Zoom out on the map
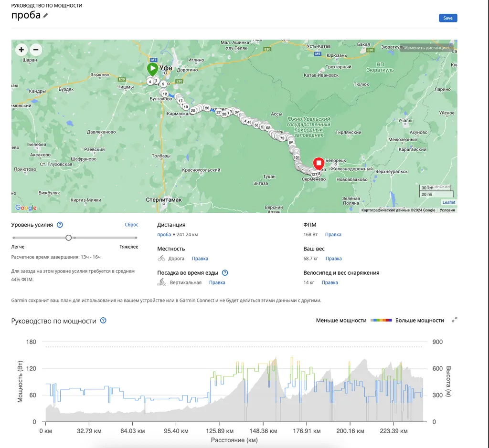 36,50
